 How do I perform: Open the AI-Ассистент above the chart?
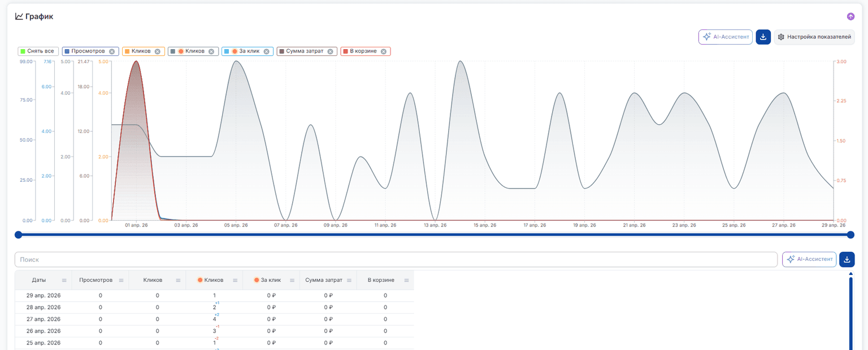coord(726,37)
